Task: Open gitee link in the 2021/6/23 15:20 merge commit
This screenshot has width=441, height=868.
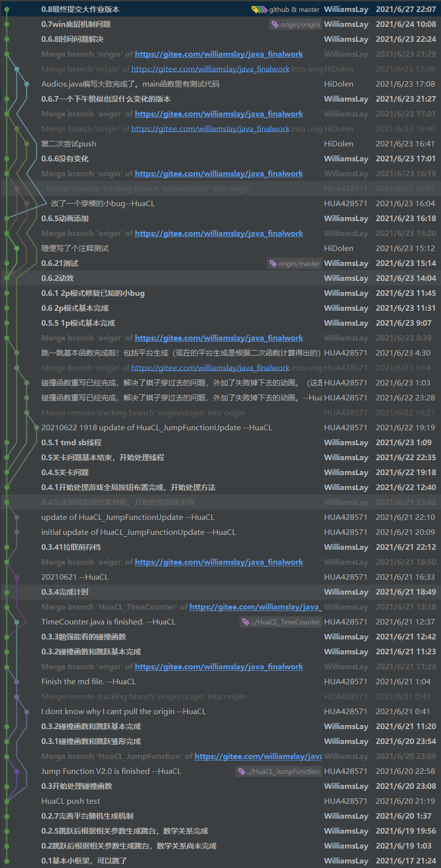Action: (x=219, y=234)
